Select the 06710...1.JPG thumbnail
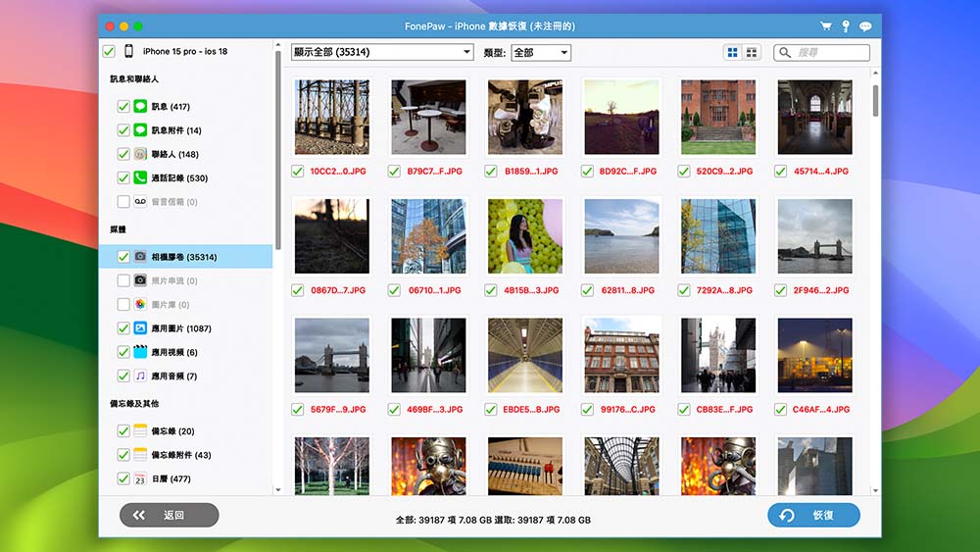The image size is (980, 552). coord(428,236)
